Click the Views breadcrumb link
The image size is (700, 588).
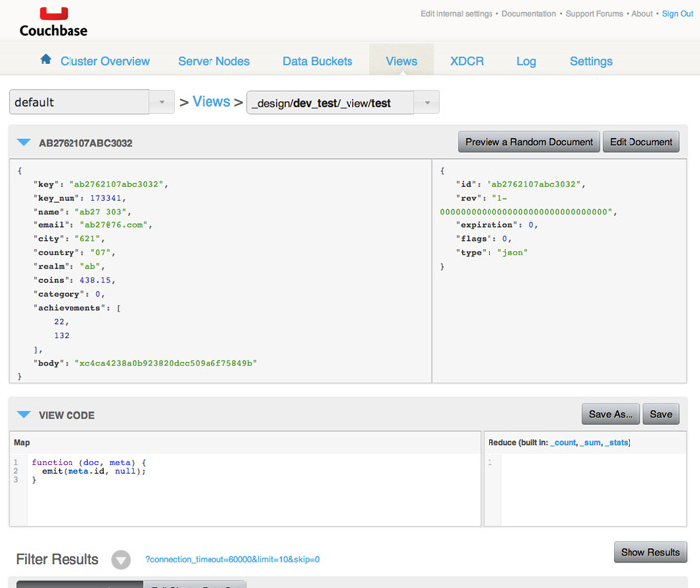coord(211,101)
